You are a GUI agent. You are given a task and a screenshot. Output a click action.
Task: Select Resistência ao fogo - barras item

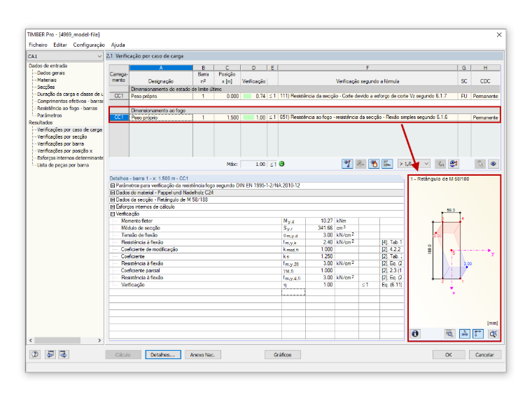point(67,108)
